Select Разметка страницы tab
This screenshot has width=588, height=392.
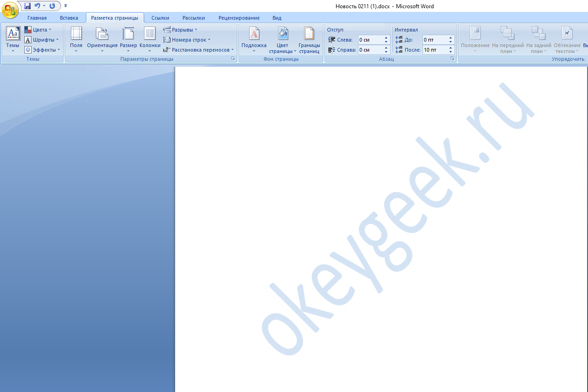115,18
